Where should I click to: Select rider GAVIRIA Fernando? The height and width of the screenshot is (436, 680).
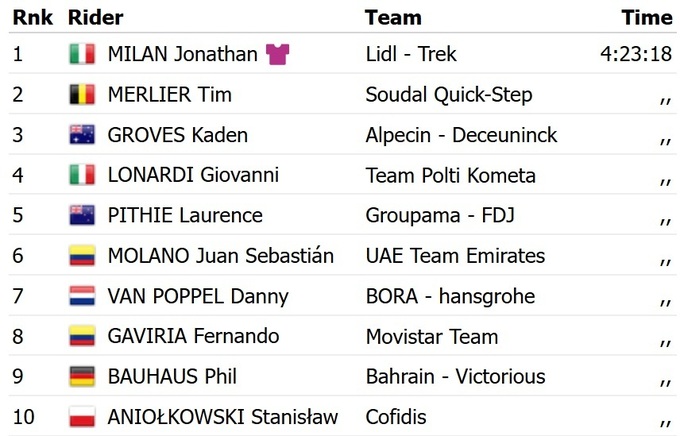(x=193, y=336)
